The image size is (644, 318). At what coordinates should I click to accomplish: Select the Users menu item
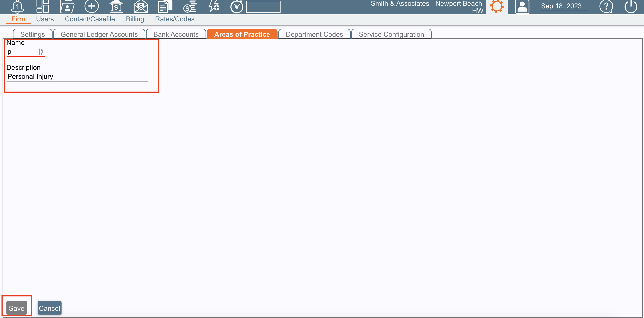[x=45, y=19]
